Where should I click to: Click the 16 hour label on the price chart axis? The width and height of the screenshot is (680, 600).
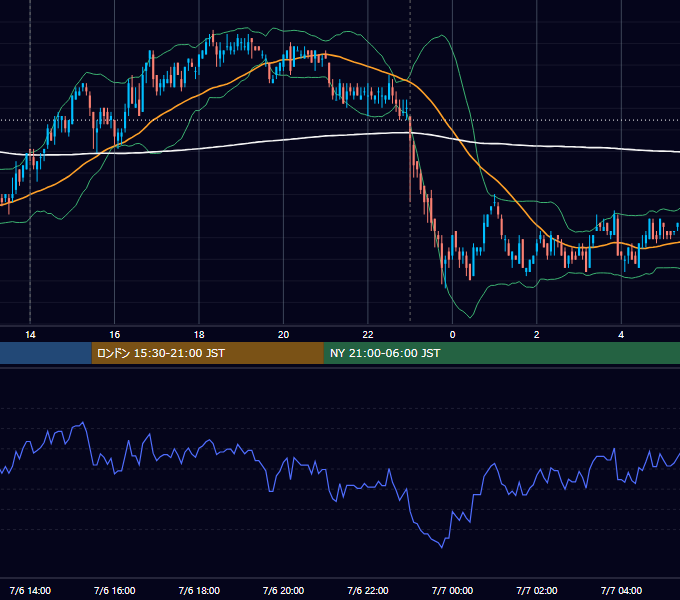(114, 335)
